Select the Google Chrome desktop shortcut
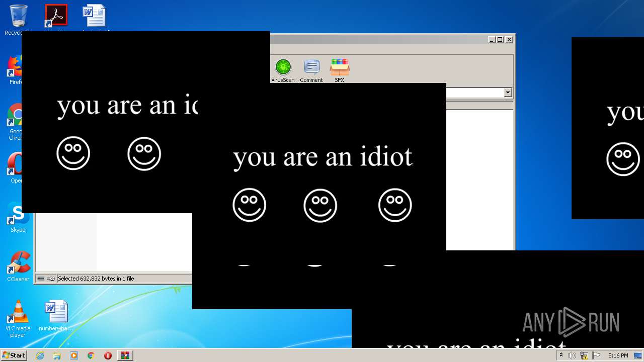The height and width of the screenshot is (362, 644). point(16,121)
